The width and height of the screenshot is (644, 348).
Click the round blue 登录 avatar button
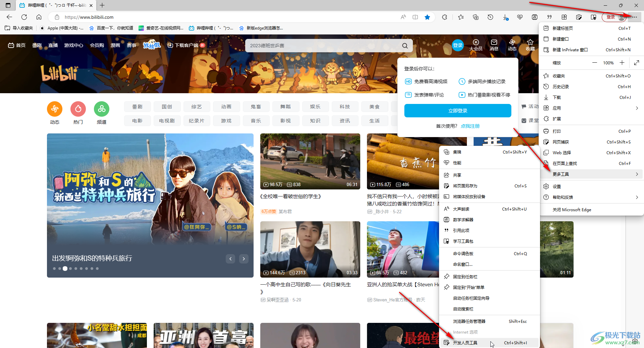[x=458, y=45]
